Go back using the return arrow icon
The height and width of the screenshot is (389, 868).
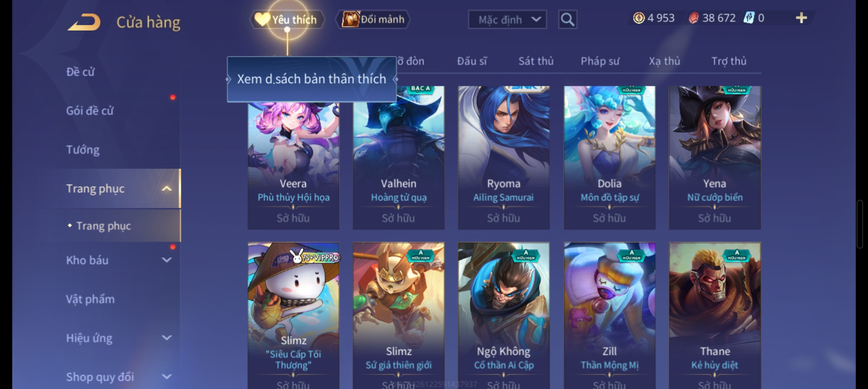click(x=84, y=22)
